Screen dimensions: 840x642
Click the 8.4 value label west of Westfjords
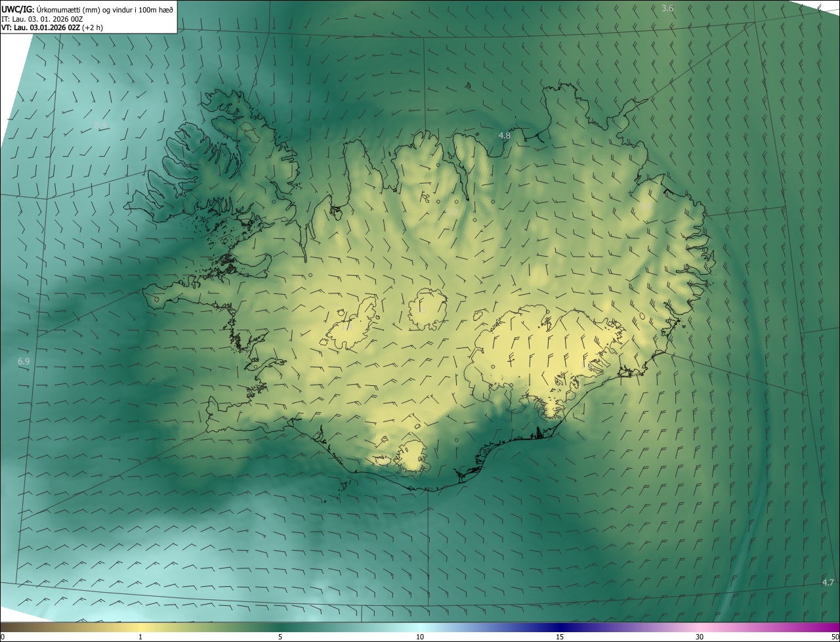100,125
